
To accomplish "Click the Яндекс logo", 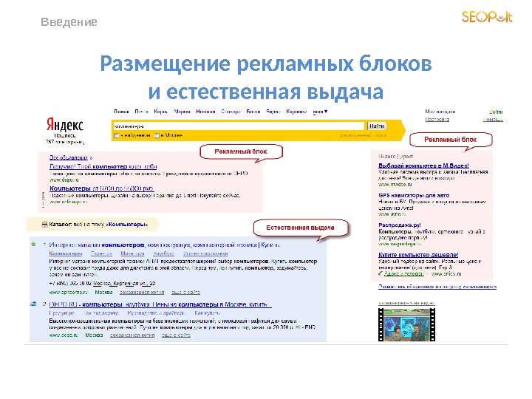I will pos(65,125).
